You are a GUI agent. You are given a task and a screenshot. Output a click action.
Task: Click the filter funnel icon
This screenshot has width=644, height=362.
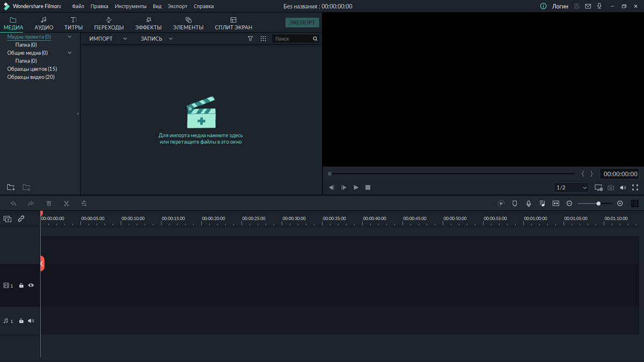(250, 39)
